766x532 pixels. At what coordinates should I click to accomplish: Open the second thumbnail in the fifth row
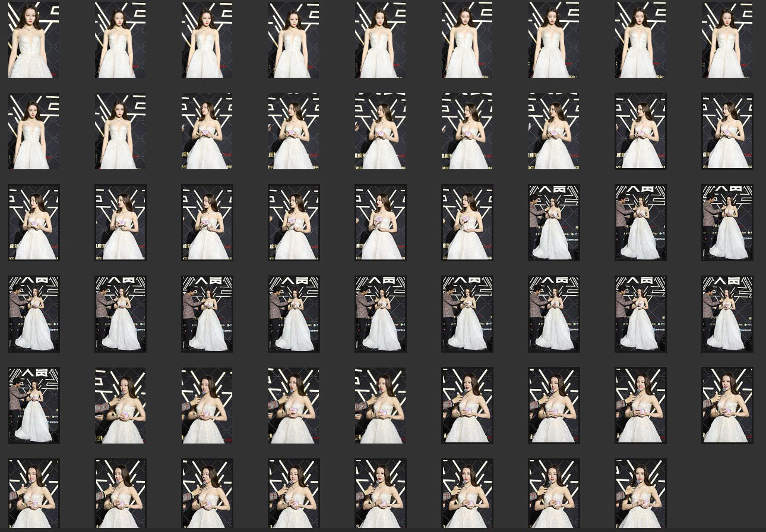click(120, 406)
